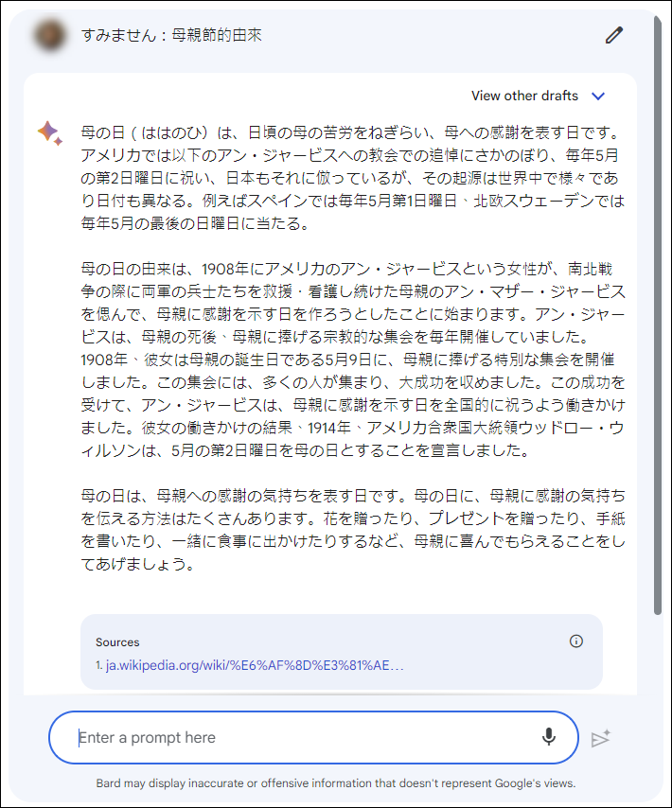Image resolution: width=672 pixels, height=808 pixels.
Task: Click the first response paragraph starting 母の日（ははのひ）
Action: [352, 178]
